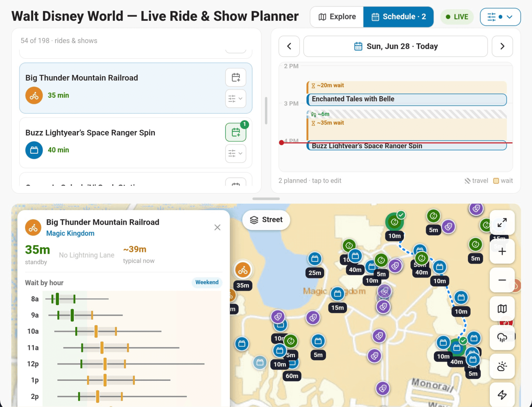Toggle the LIVE status indicator

pos(457,17)
